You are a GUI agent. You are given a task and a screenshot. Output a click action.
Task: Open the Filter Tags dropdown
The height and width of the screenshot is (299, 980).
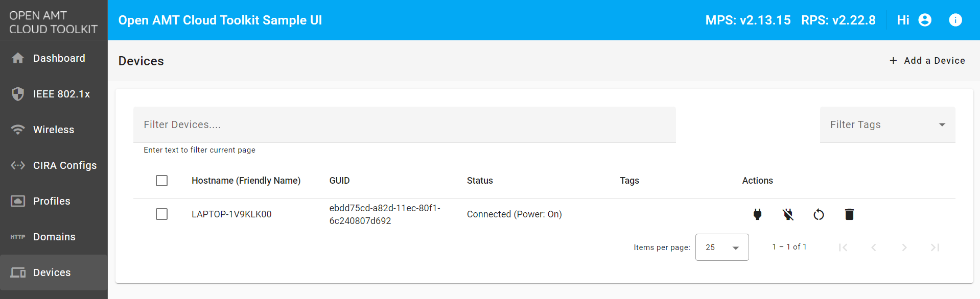pyautogui.click(x=887, y=124)
